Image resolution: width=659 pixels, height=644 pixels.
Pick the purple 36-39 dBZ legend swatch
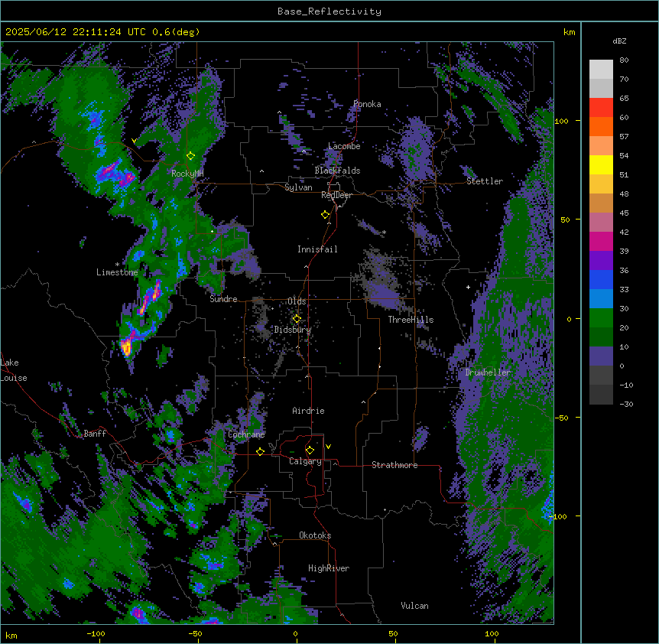point(601,261)
